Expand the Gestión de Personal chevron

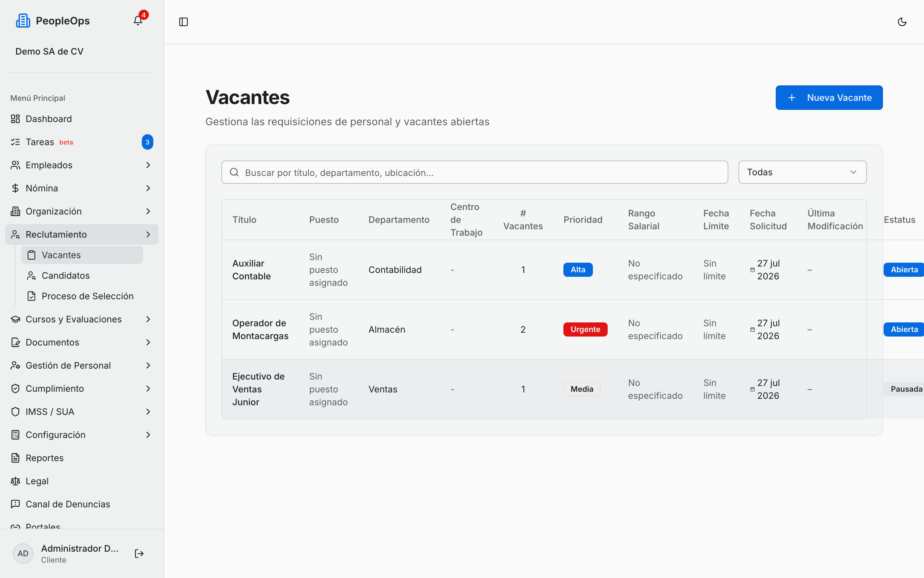[x=148, y=365]
